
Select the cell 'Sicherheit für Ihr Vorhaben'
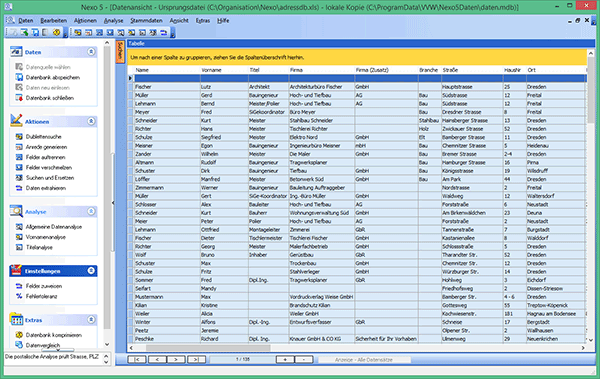coord(386,339)
